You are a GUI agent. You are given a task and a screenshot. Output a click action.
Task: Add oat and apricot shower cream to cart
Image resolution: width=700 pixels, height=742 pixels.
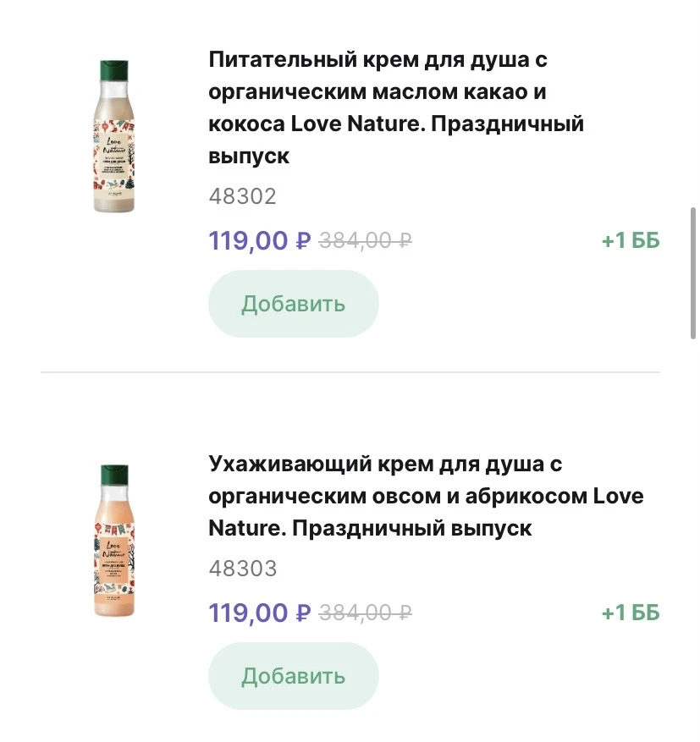293,676
